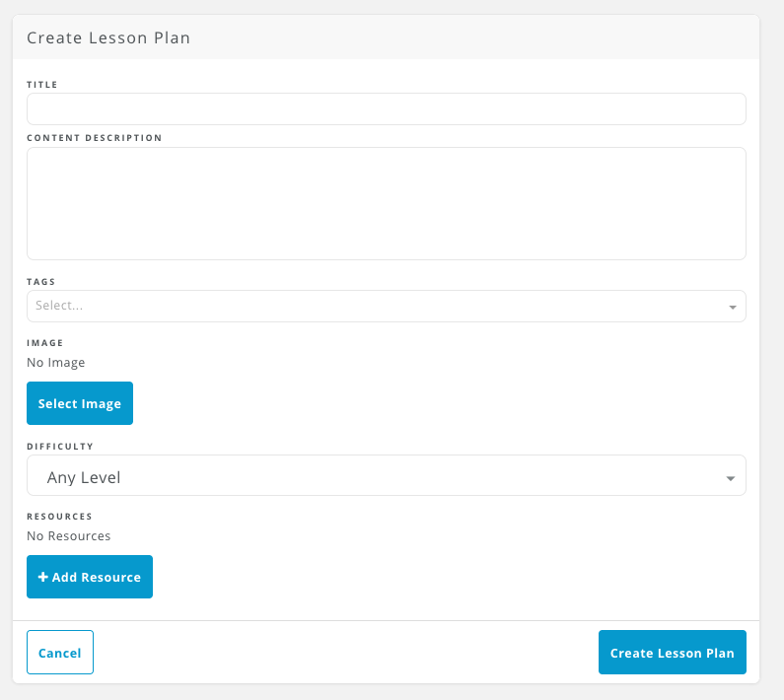The width and height of the screenshot is (784, 700).
Task: Select the 'Any Level' difficulty value
Action: [x=84, y=477]
